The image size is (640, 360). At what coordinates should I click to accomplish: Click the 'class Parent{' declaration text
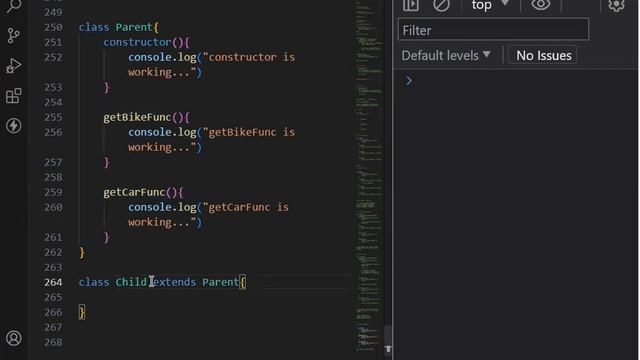(x=119, y=27)
